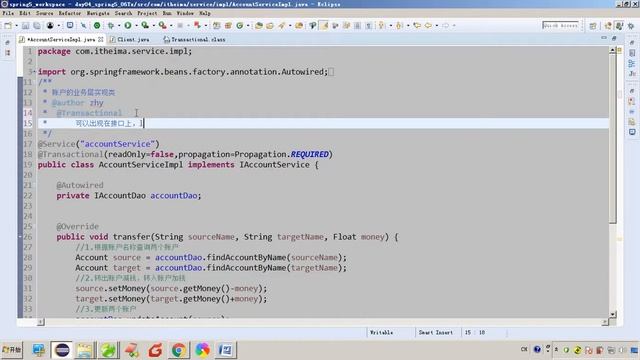Click the Save toolbar icon

(26, 25)
